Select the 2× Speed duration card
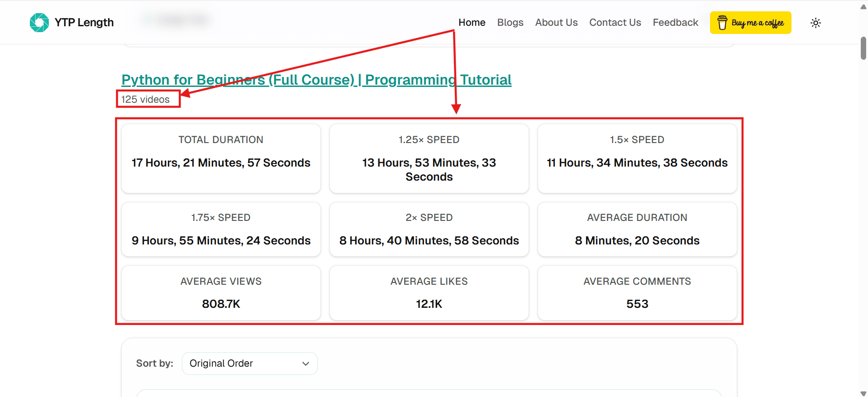Screen dimensions: 868x397 coord(429,230)
